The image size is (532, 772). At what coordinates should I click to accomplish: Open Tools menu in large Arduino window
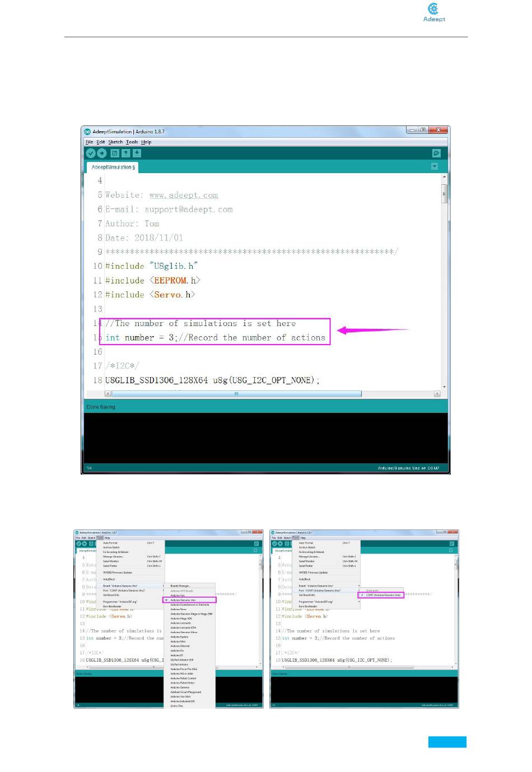(132, 142)
